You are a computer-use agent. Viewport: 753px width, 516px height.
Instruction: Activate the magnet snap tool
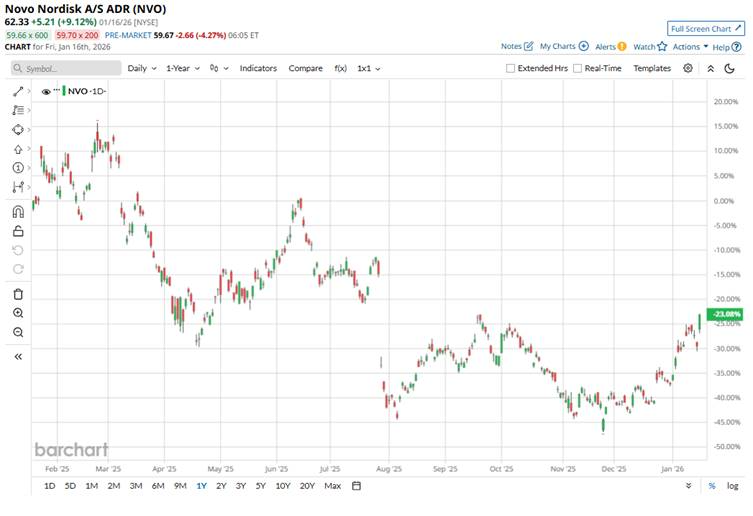18,212
